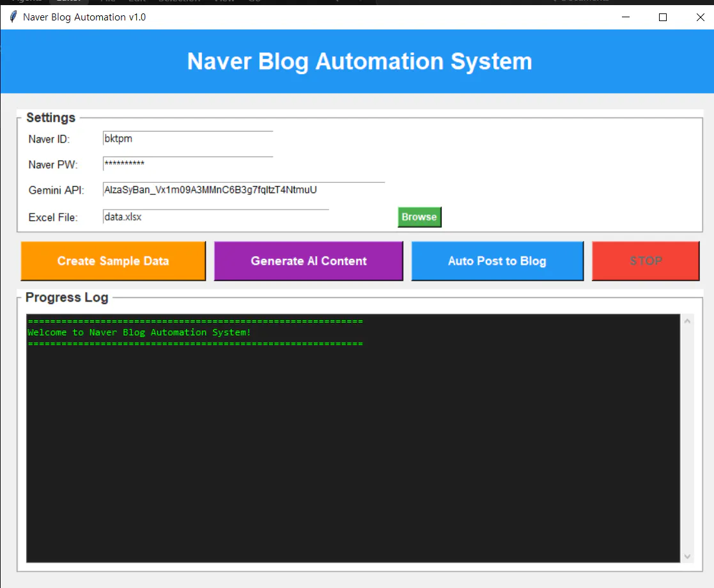Click the Gemini API: label
Image resolution: width=714 pixels, height=588 pixels.
[x=56, y=190]
